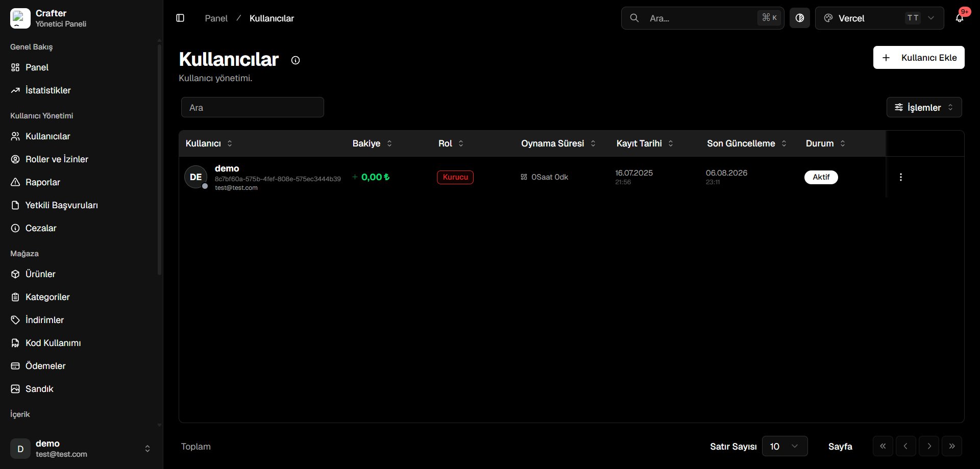Image resolution: width=980 pixels, height=469 pixels.
Task: Click the magnifier icon in top search
Action: 634,18
